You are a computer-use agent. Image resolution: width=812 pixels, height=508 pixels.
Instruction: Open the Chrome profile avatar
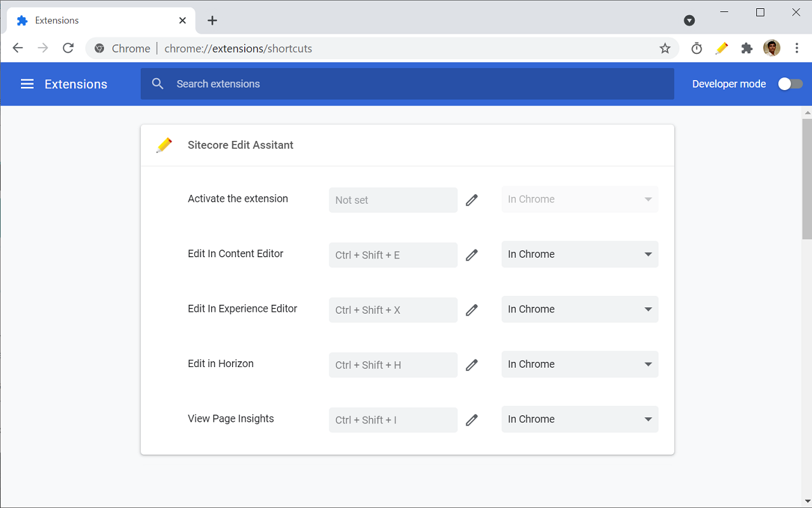point(771,48)
